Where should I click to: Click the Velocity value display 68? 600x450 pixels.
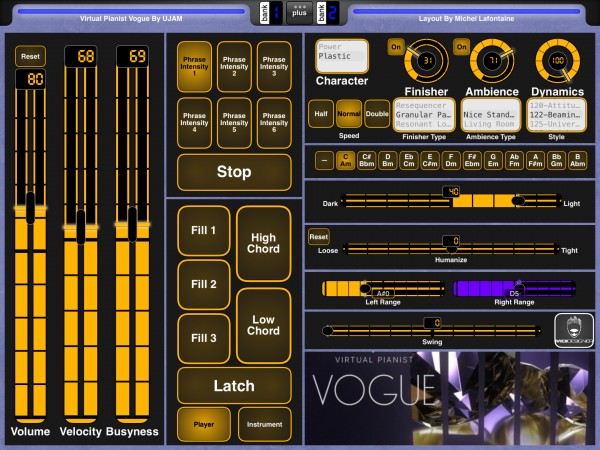[x=81, y=56]
